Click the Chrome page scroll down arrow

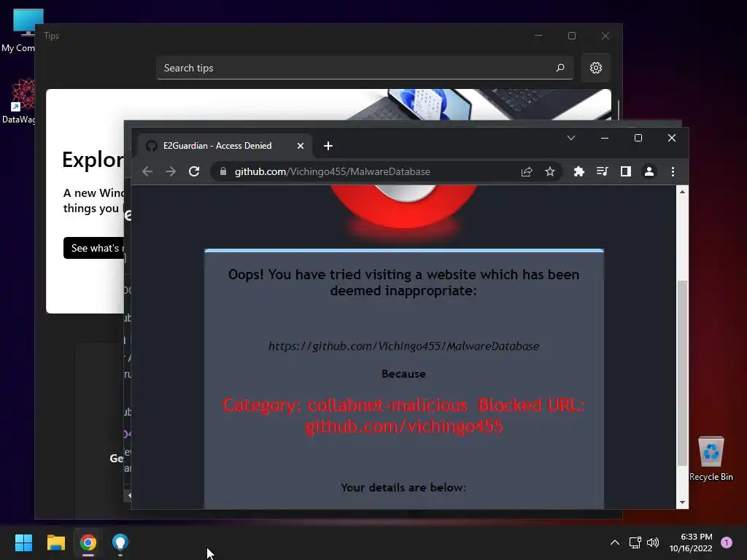pyautogui.click(x=682, y=502)
